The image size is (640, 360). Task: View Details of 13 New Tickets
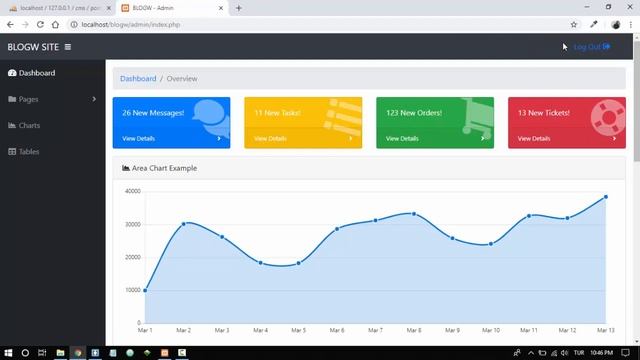[534, 138]
